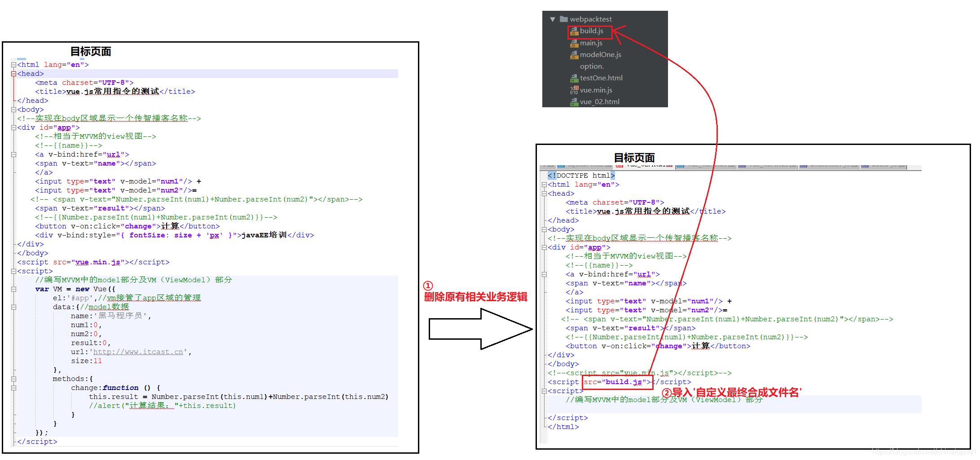Fold the last <script> block in right editor
The width and height of the screenshot is (980, 460).
point(544,391)
